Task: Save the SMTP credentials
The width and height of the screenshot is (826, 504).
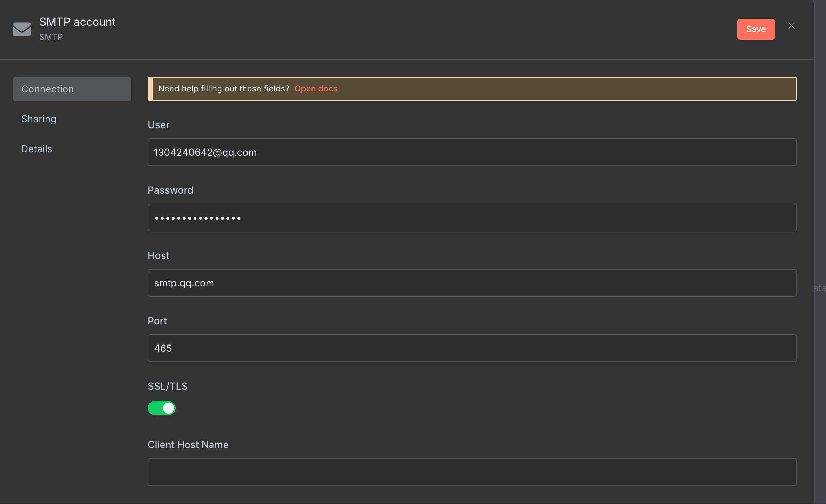Action: (x=756, y=29)
